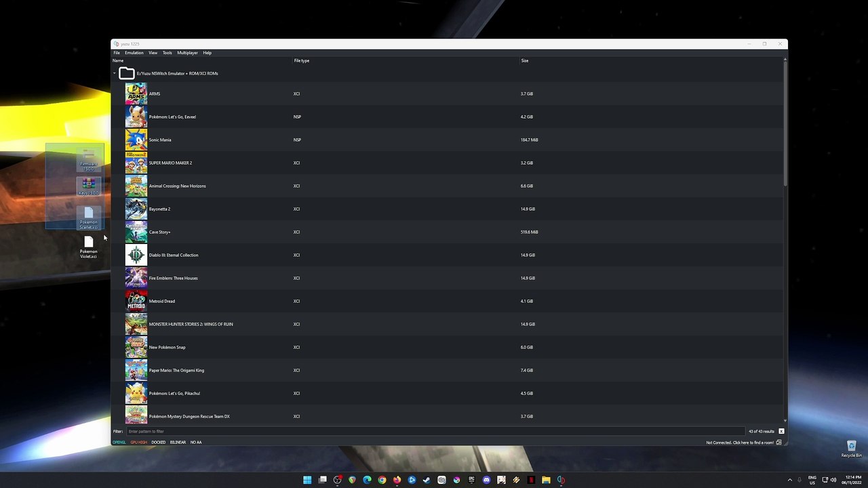Click 'Not Connected. Click here to find a room!'

[x=740, y=443]
